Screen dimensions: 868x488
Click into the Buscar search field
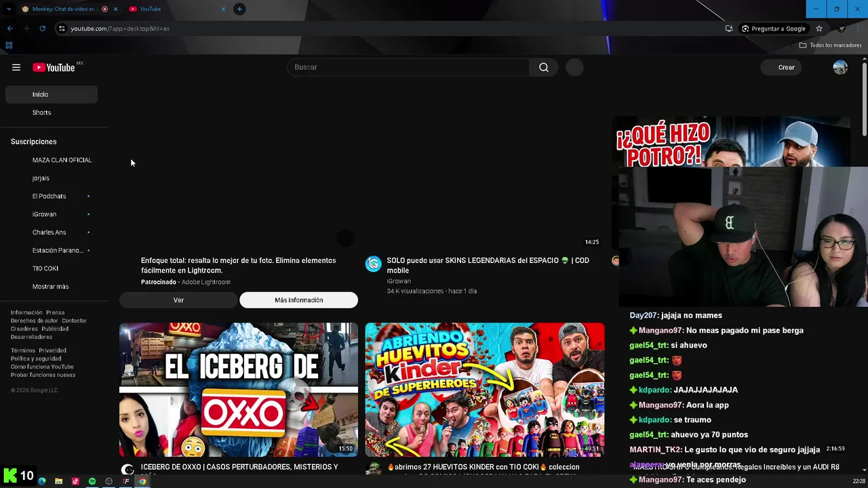(409, 67)
